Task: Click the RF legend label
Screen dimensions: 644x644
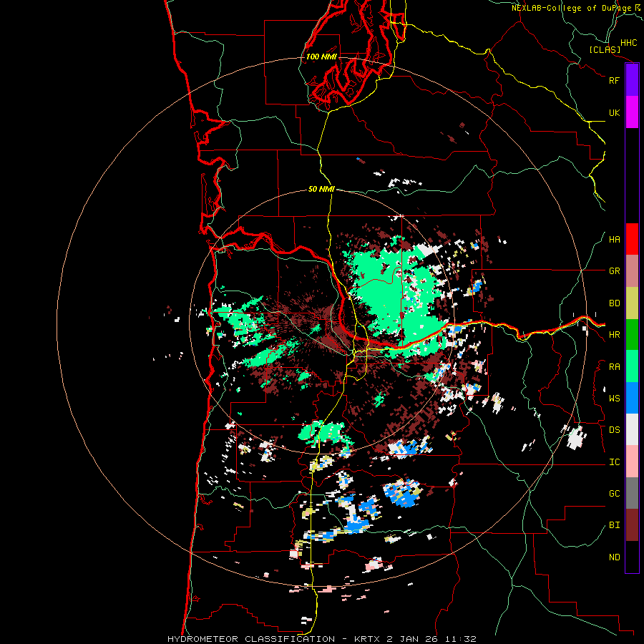Action: pos(614,80)
